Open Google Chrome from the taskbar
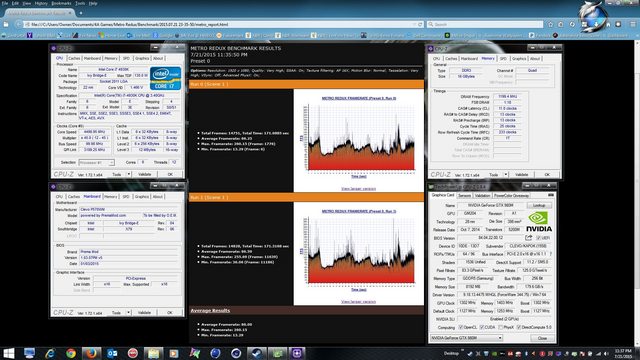640x360 pixels. pos(71,353)
